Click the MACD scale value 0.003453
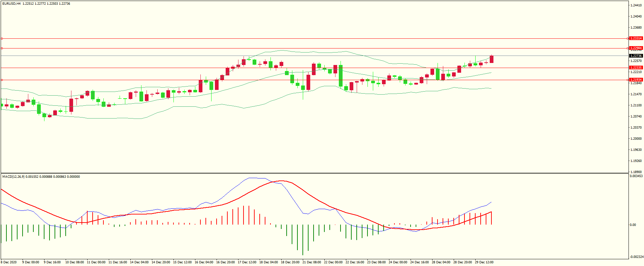 click(x=636, y=176)
